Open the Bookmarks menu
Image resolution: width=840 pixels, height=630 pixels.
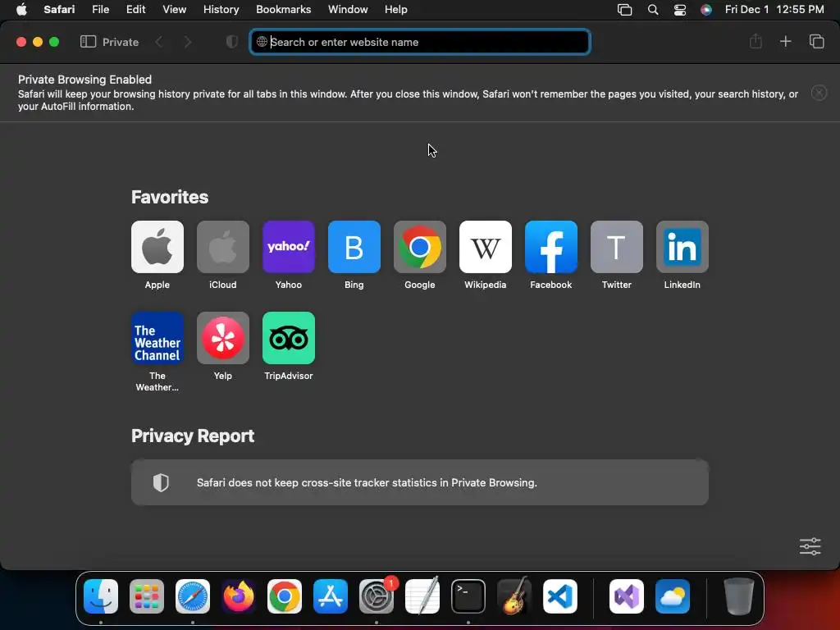point(283,10)
